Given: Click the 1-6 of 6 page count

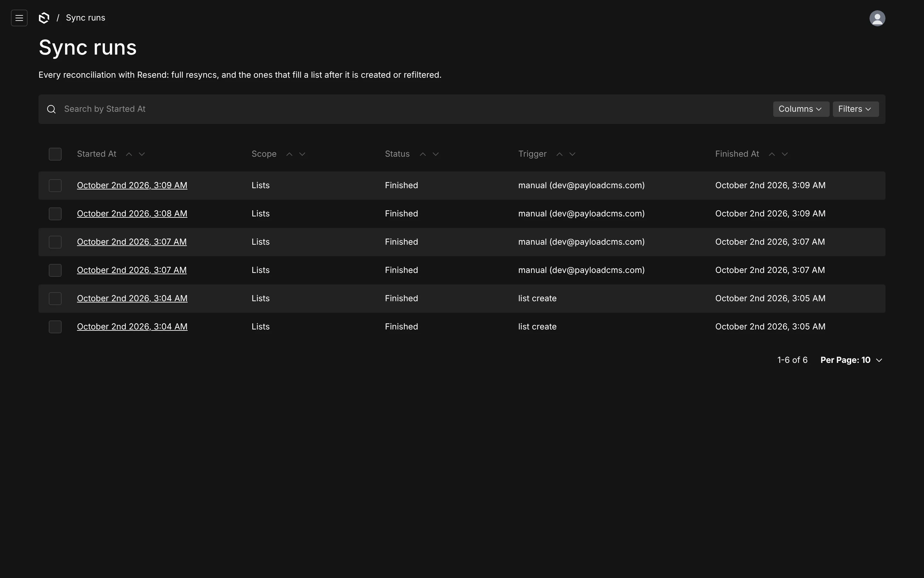Looking at the screenshot, I should pyautogui.click(x=792, y=360).
